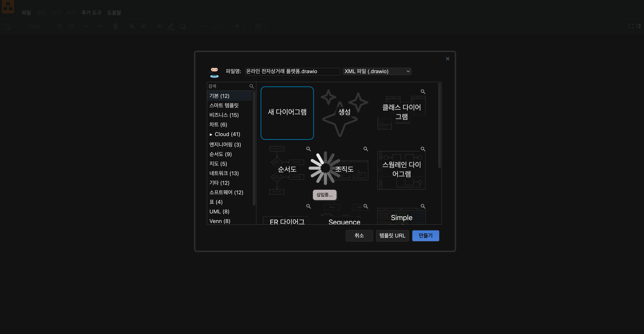Click magnifier preview icon on ER 다이어그램 template
The height and width of the screenshot is (334, 644).
[308, 206]
